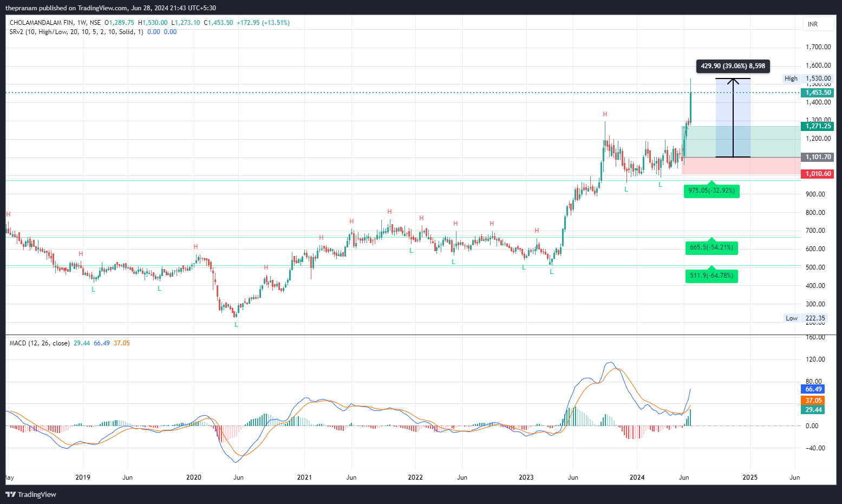Image resolution: width=842 pixels, height=504 pixels.
Task: Select the orange signal value label 37.05
Action: point(813,401)
